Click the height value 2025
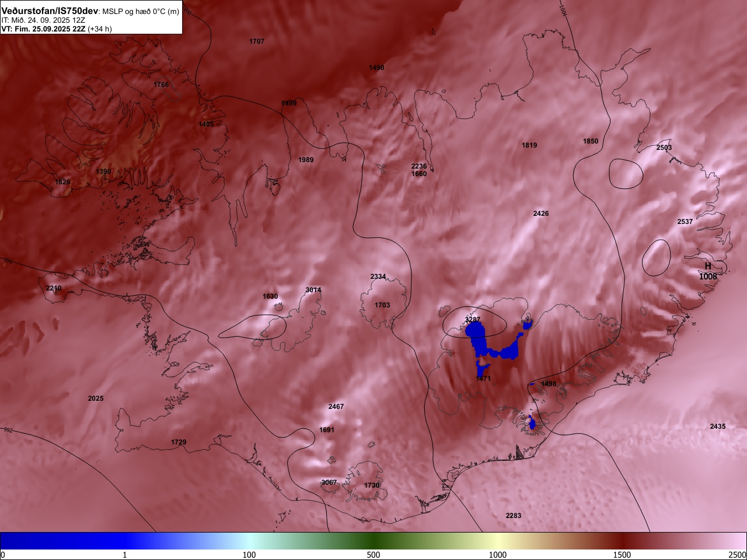The image size is (747, 560). [x=96, y=398]
